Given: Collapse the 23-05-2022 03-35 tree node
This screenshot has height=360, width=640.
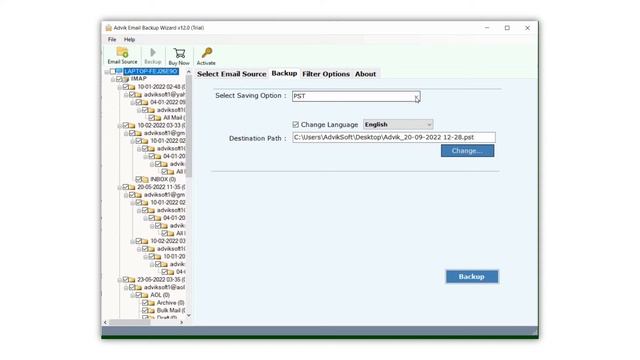Looking at the screenshot, I should tap(120, 280).
